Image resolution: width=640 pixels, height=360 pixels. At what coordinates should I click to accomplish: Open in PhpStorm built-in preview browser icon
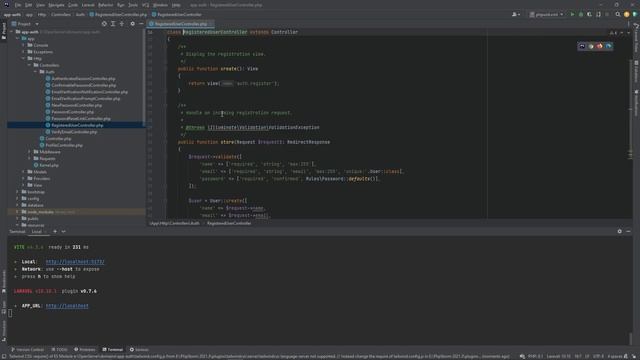(x=582, y=46)
